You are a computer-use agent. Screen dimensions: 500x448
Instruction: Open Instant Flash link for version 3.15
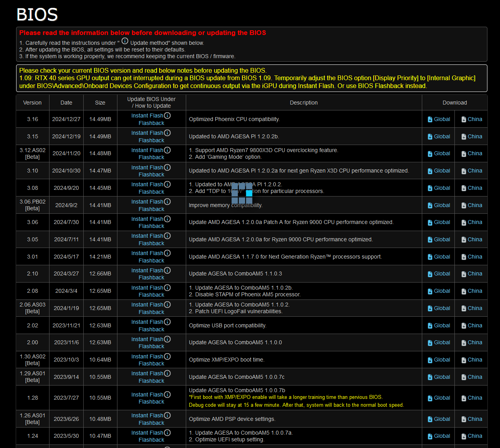147,133
